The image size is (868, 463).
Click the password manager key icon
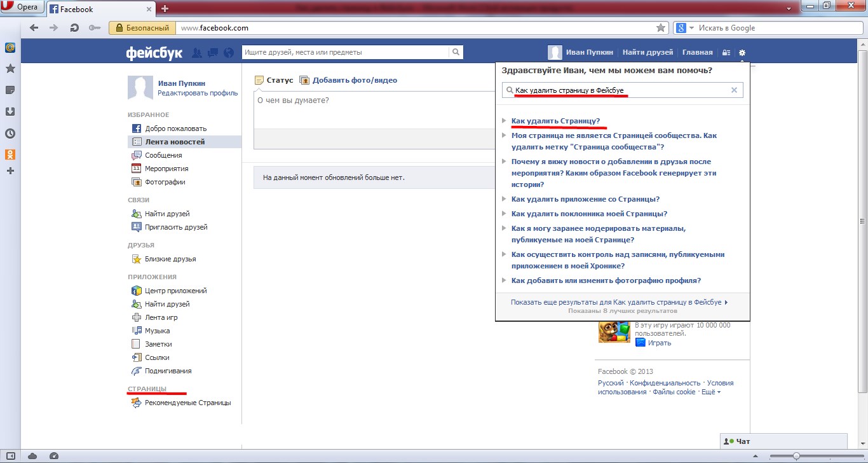tap(95, 28)
